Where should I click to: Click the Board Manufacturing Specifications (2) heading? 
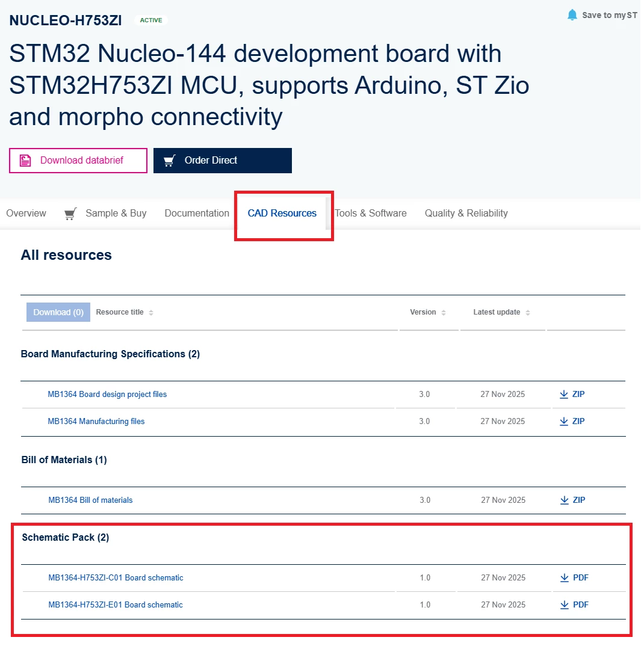pyautogui.click(x=110, y=354)
